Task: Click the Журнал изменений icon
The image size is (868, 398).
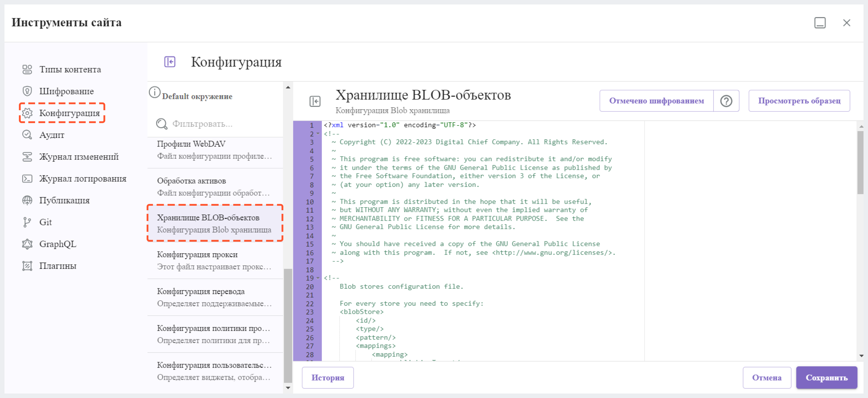Action: coord(27,157)
